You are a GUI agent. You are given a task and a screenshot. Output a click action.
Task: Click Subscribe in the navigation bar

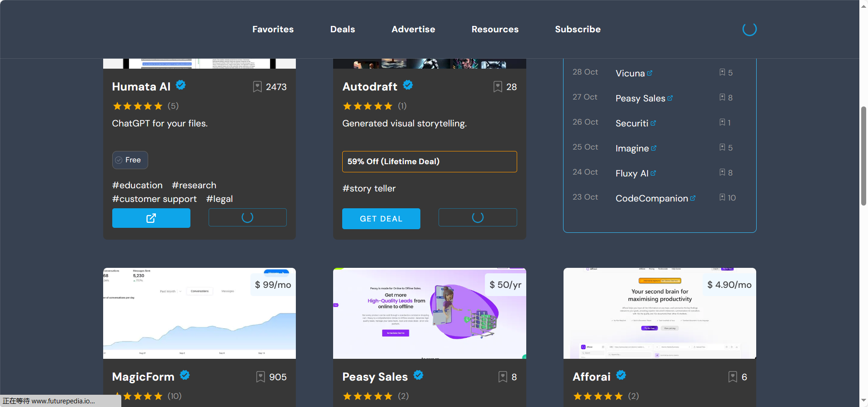point(578,29)
